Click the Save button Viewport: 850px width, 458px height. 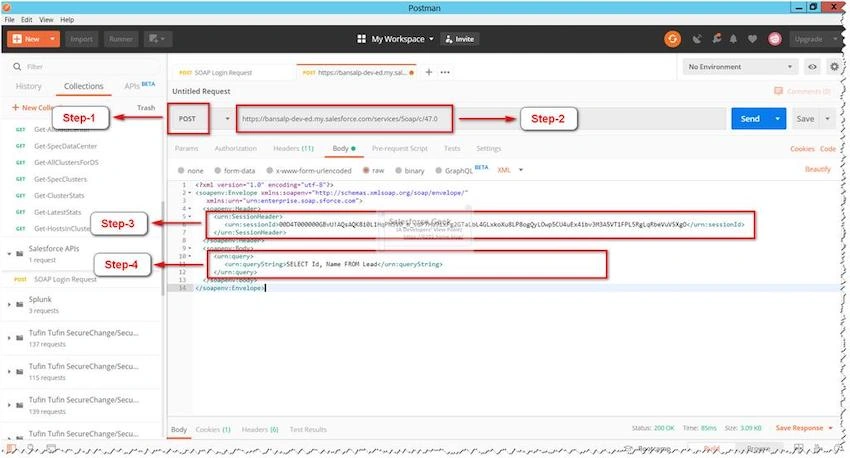[x=805, y=119]
